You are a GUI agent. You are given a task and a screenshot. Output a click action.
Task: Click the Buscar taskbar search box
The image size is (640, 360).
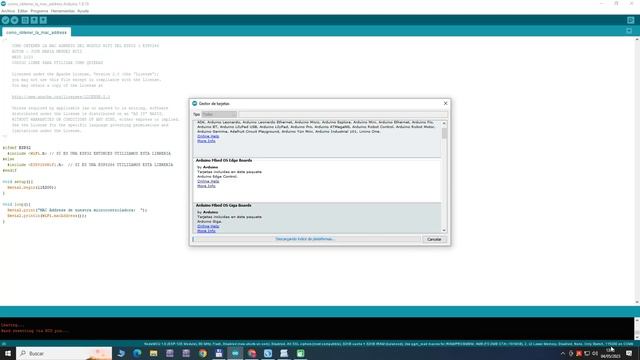pos(64,353)
